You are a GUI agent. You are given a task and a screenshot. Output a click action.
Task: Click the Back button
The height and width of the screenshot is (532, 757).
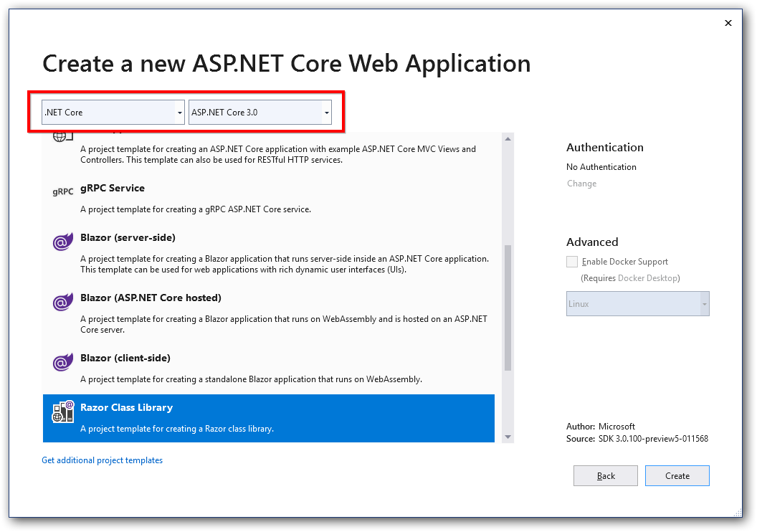click(605, 475)
